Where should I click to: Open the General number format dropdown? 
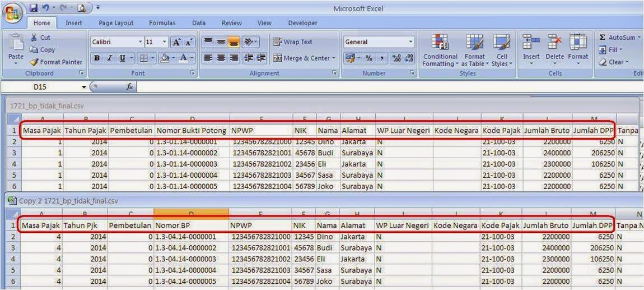[x=410, y=42]
